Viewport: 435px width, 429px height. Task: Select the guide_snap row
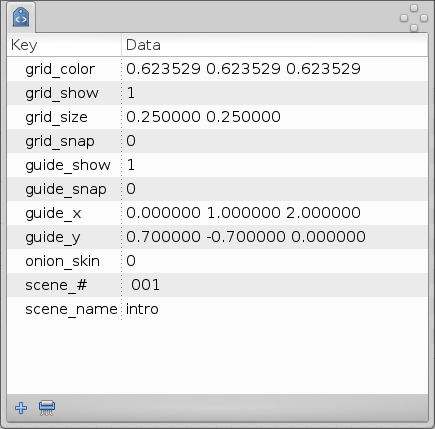(217, 189)
